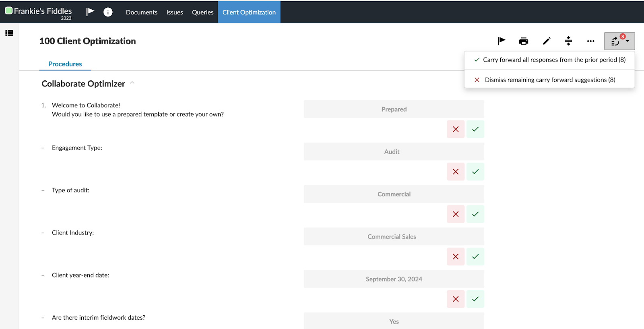Open the three-dots more options menu

coord(590,41)
